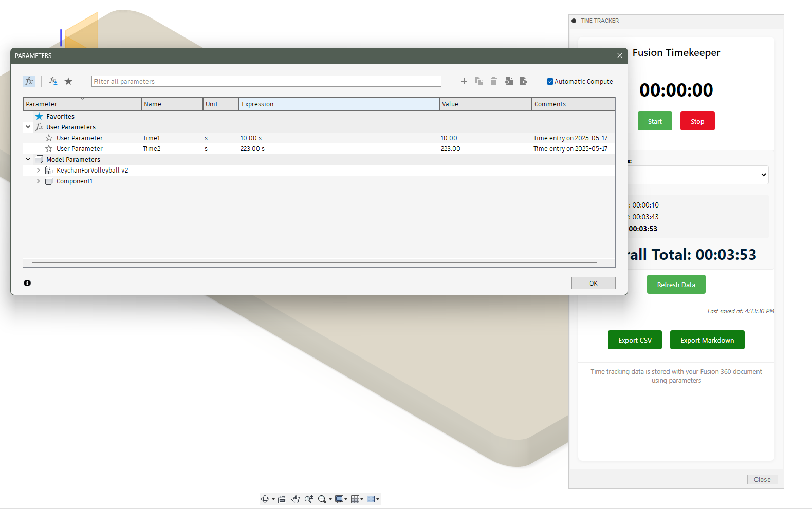
Task: Click the Export CSV button
Action: click(x=635, y=340)
